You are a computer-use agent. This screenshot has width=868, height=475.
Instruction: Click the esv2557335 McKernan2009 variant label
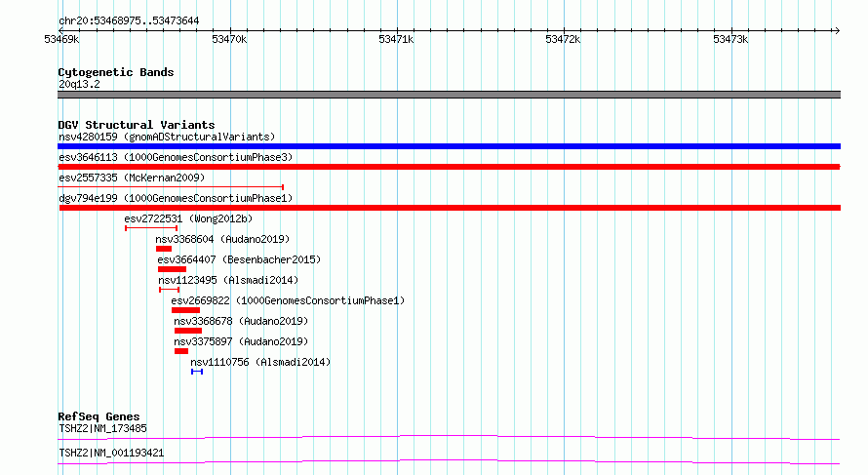pyautogui.click(x=132, y=178)
